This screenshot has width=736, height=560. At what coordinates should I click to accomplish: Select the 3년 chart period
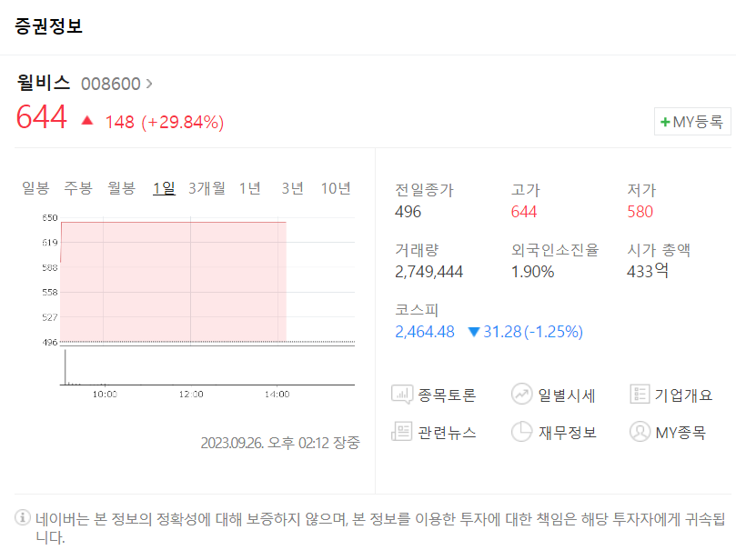[292, 188]
